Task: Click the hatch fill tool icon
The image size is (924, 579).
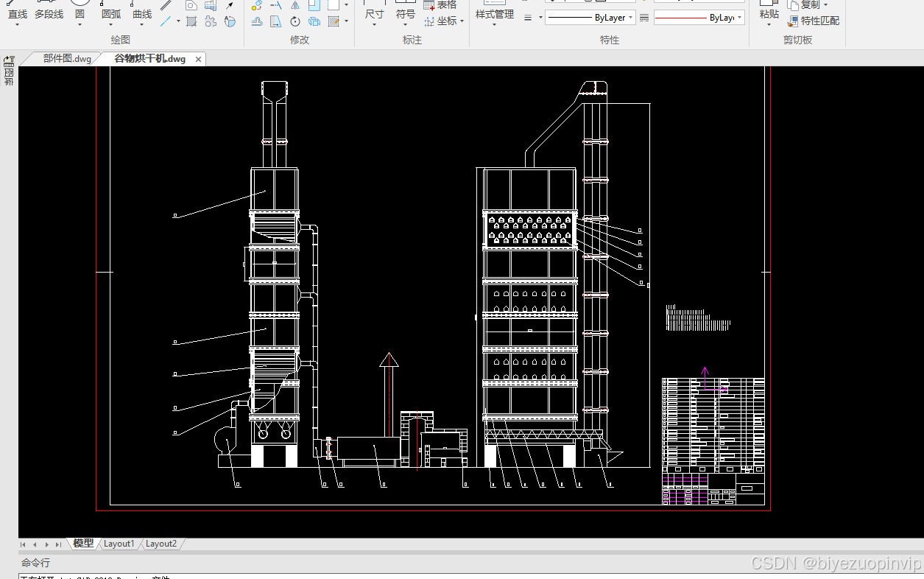Action: pyautogui.click(x=191, y=21)
